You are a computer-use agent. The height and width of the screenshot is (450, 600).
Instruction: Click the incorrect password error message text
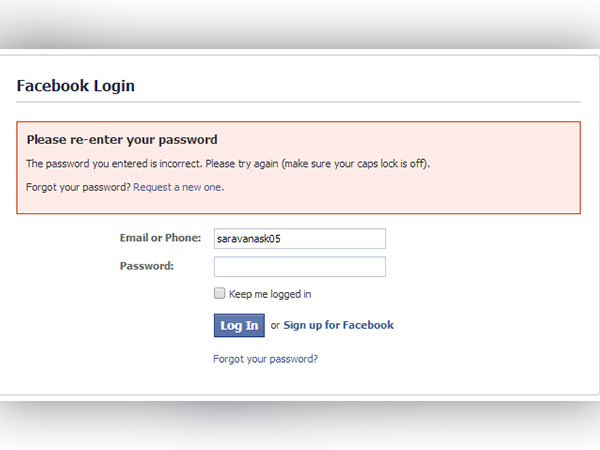[x=150, y=163]
